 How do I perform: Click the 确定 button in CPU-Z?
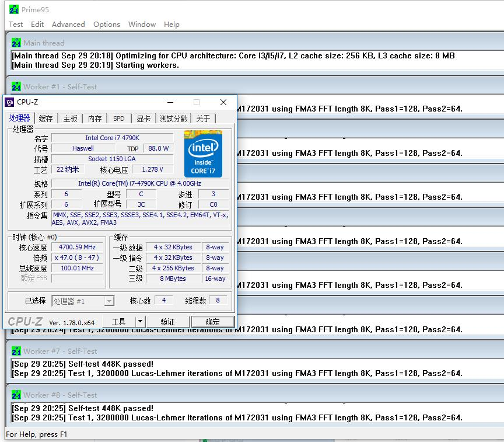click(x=213, y=322)
